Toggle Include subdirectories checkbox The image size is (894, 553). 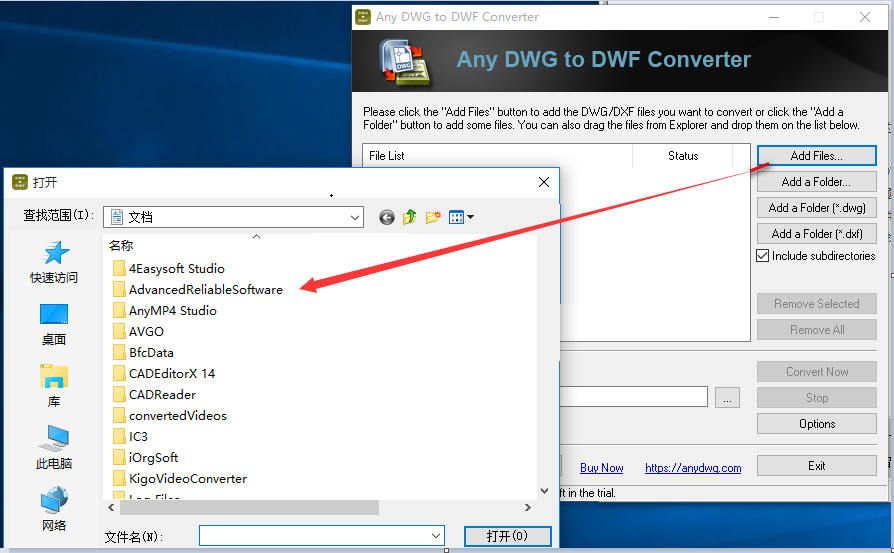point(763,256)
